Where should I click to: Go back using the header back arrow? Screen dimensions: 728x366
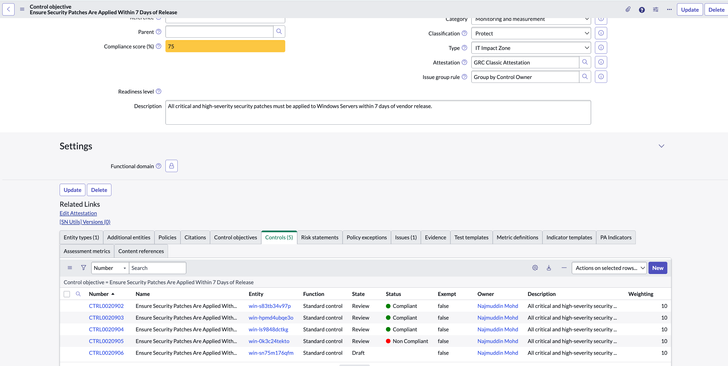8,9
